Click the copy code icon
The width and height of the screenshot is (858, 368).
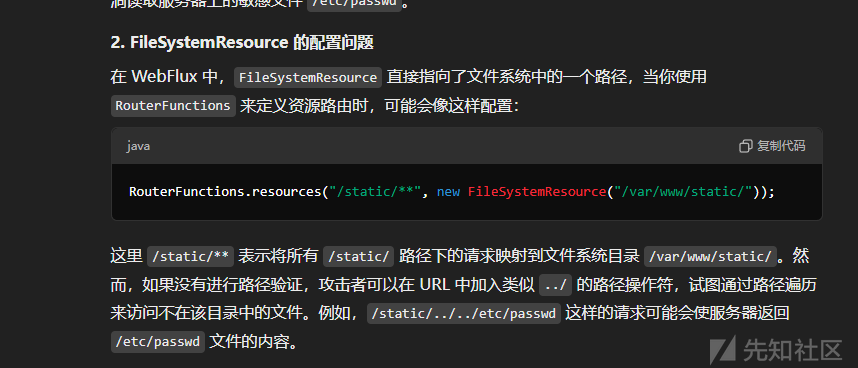tap(746, 146)
